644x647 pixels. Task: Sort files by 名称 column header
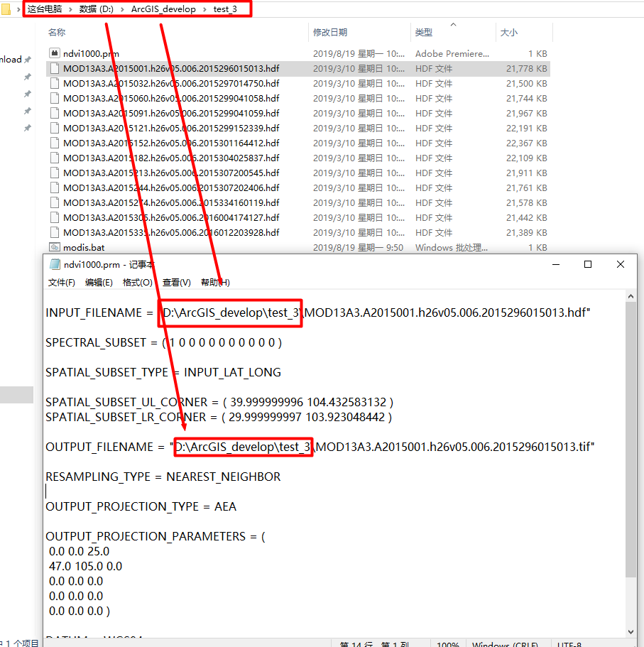[57, 32]
